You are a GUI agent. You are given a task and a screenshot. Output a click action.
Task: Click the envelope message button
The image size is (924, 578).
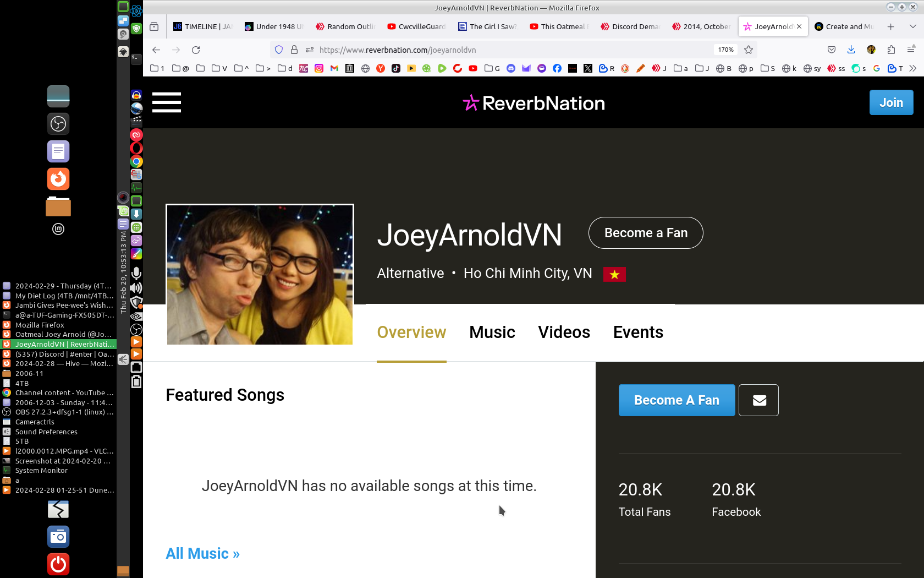click(758, 400)
